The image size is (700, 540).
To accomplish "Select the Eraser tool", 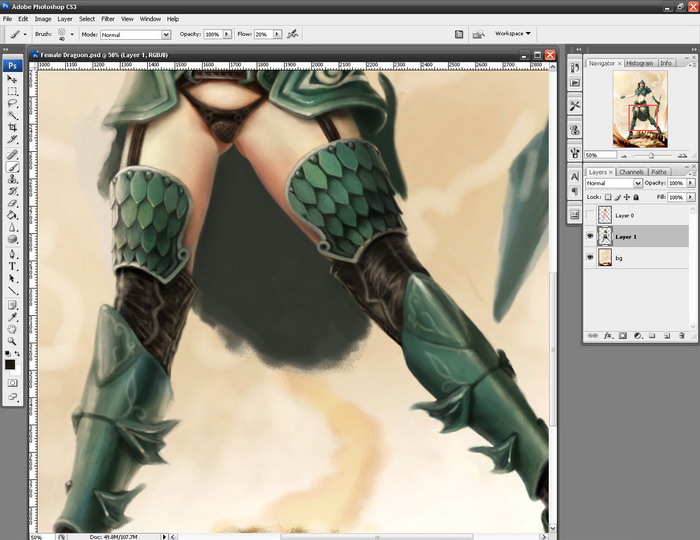I will (x=12, y=203).
